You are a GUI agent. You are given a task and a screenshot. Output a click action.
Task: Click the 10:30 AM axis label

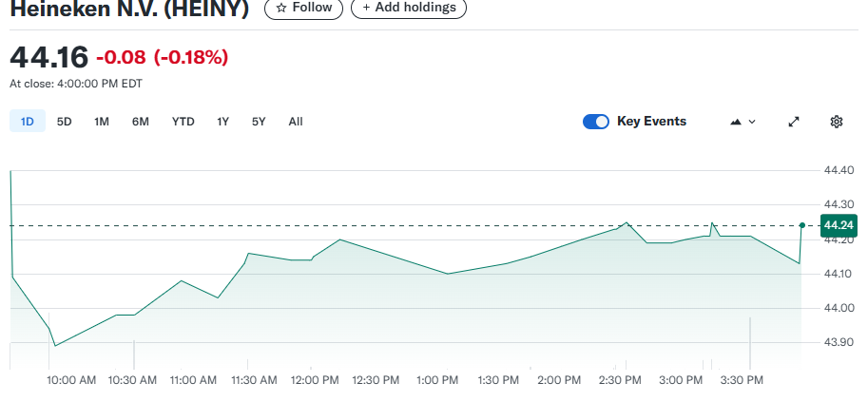(x=132, y=380)
